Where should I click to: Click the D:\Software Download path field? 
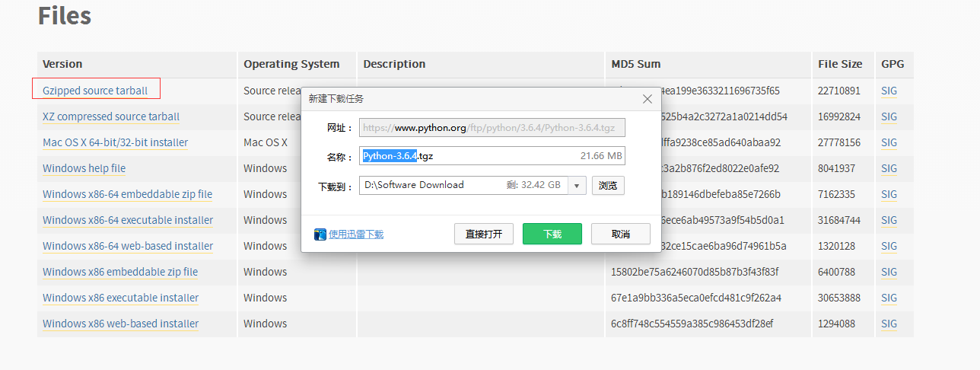coord(463,185)
